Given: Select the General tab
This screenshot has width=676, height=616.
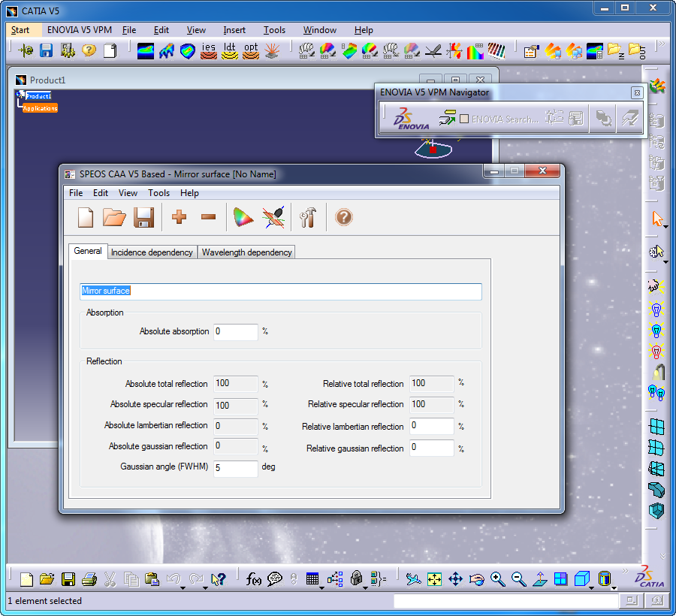Looking at the screenshot, I should click(x=88, y=251).
